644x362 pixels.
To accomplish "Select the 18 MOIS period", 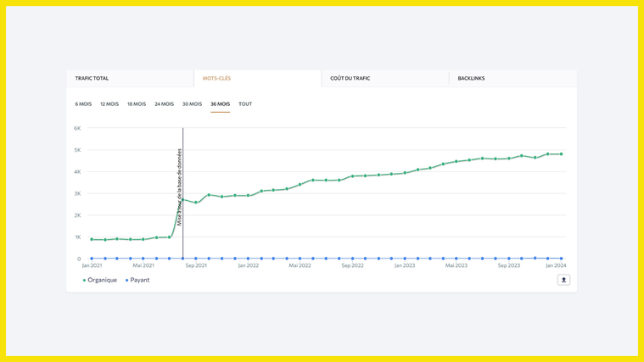I will 137,104.
